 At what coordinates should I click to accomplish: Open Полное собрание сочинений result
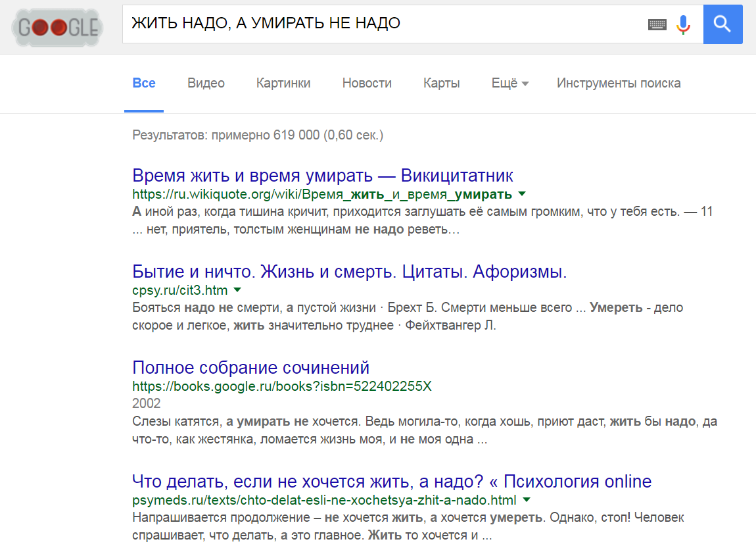pos(250,367)
